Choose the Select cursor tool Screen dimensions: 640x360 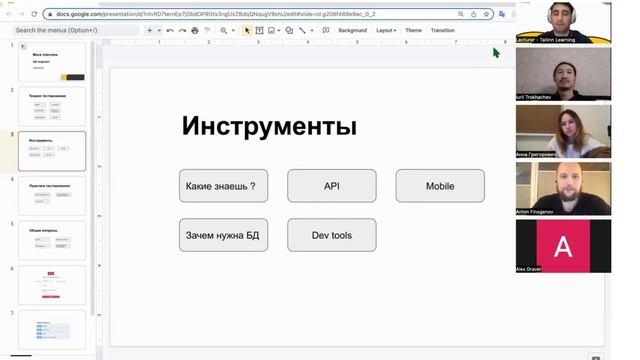(x=247, y=30)
